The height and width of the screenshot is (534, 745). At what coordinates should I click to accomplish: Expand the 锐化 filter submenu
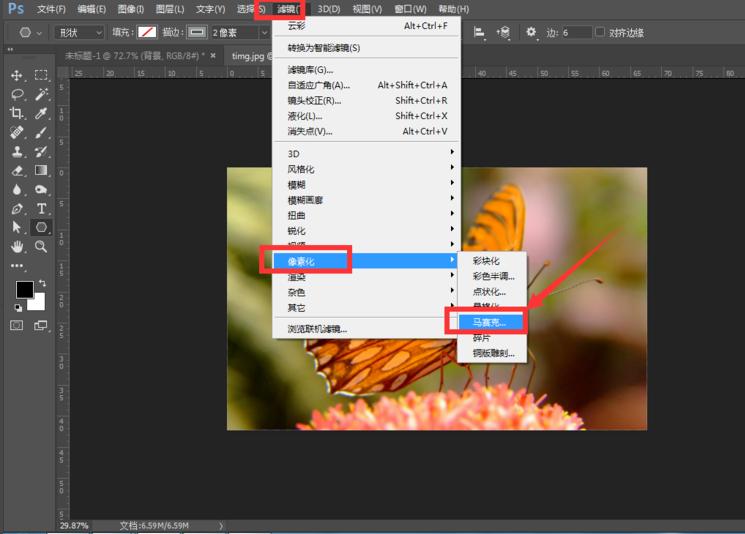coord(365,231)
